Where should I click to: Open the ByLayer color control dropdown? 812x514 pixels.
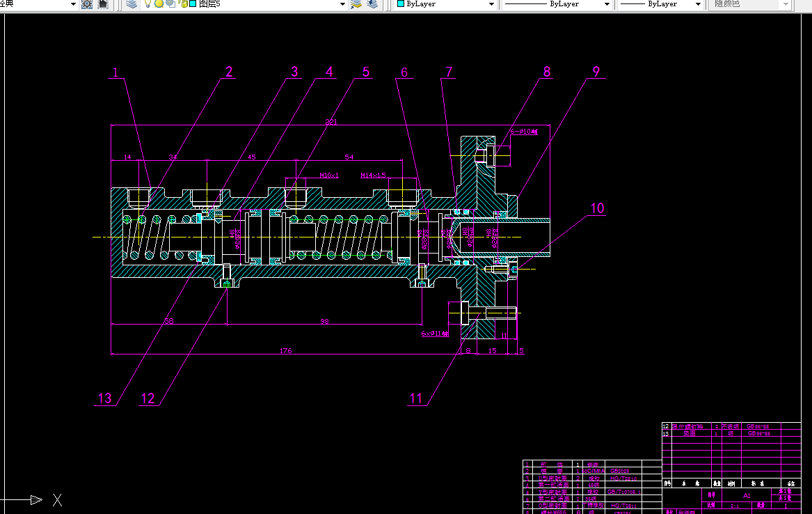click(x=491, y=4)
